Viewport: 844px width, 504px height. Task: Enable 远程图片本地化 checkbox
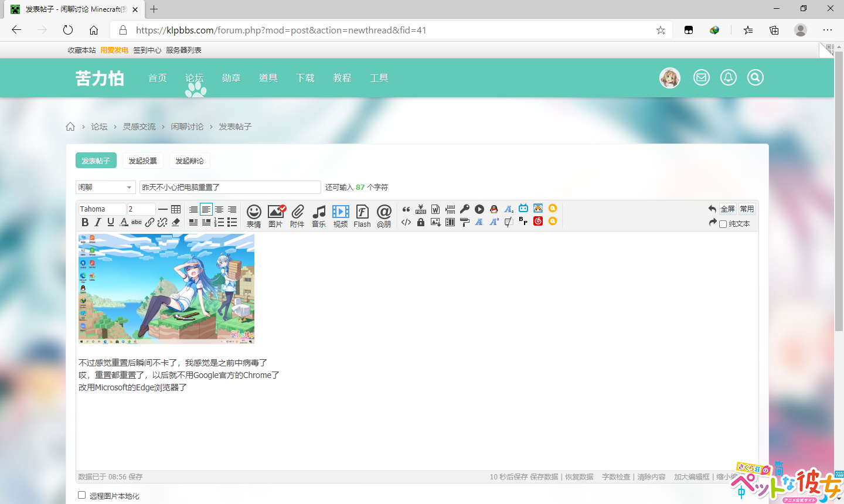coord(82,495)
